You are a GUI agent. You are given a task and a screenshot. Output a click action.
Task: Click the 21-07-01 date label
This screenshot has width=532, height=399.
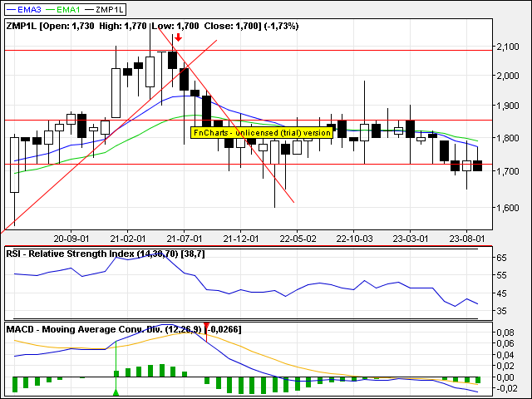[185, 239]
